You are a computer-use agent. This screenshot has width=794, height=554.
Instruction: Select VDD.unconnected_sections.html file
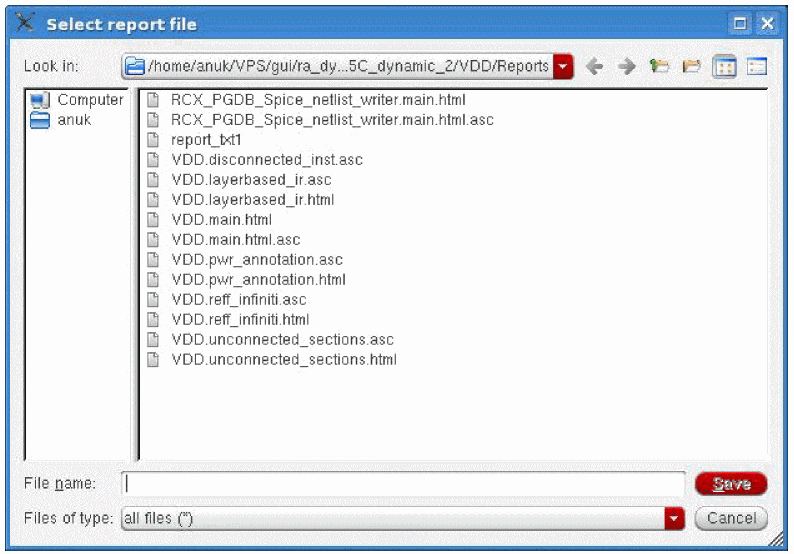coord(272,360)
